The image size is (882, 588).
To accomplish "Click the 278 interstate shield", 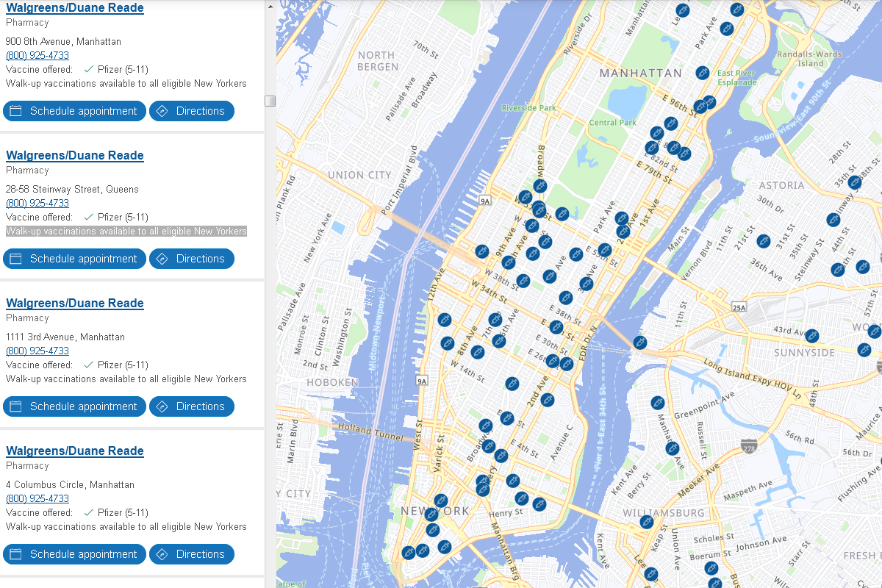I will point(749,446).
